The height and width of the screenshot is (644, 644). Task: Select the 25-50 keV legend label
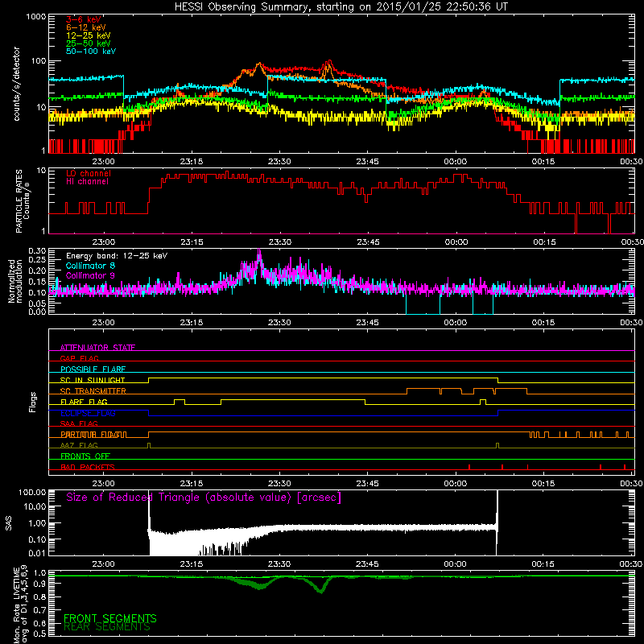click(88, 43)
